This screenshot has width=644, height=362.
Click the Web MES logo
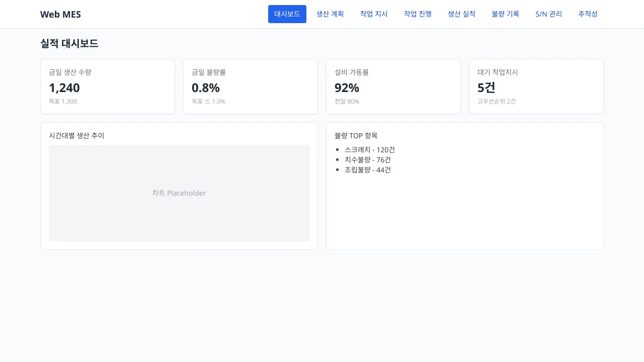click(x=60, y=14)
